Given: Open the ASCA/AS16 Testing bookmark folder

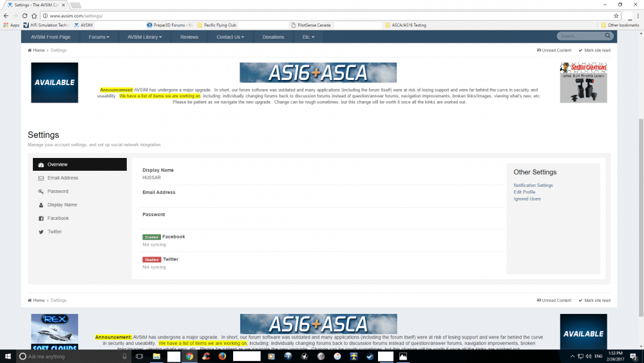Looking at the screenshot, I should (406, 25).
